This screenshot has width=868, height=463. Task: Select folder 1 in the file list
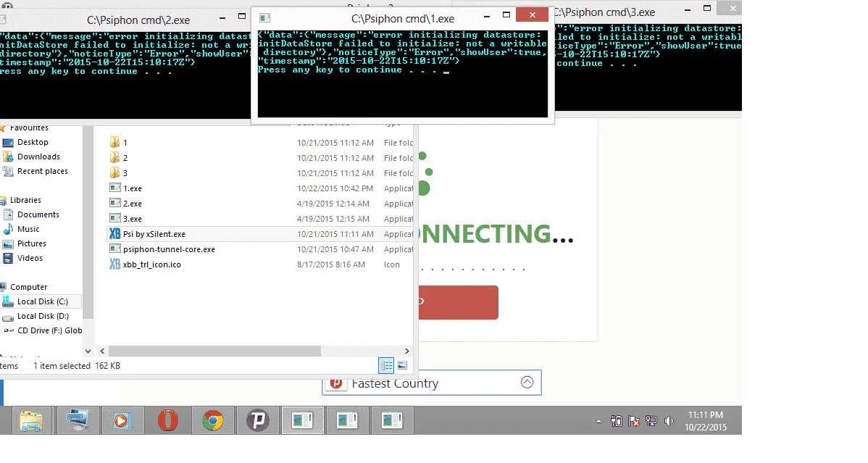125,143
